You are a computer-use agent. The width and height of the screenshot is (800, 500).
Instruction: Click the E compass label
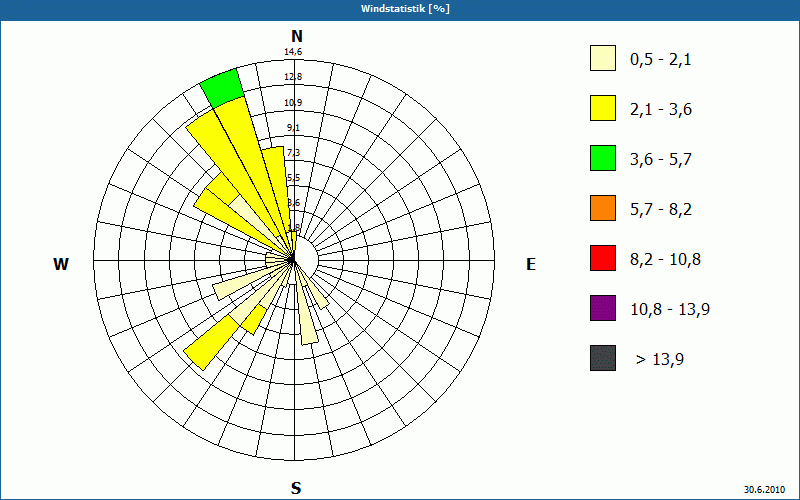tap(531, 264)
